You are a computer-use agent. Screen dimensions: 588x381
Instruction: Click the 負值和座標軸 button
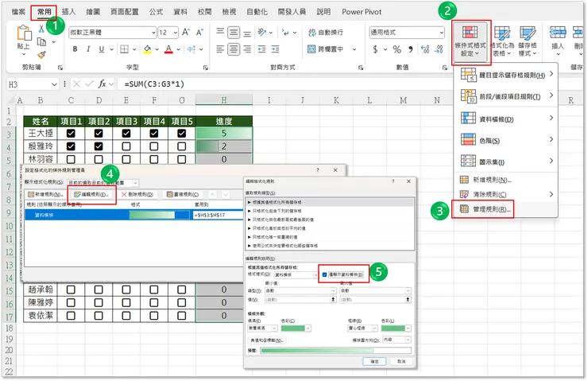tap(267, 340)
